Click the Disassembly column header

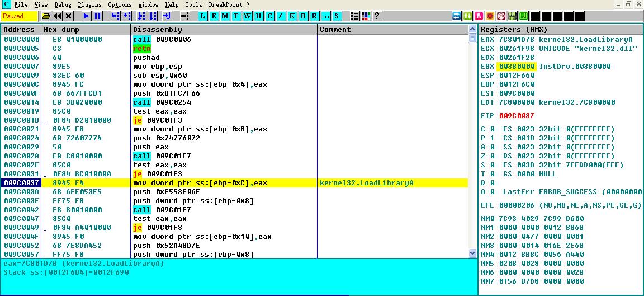point(224,30)
